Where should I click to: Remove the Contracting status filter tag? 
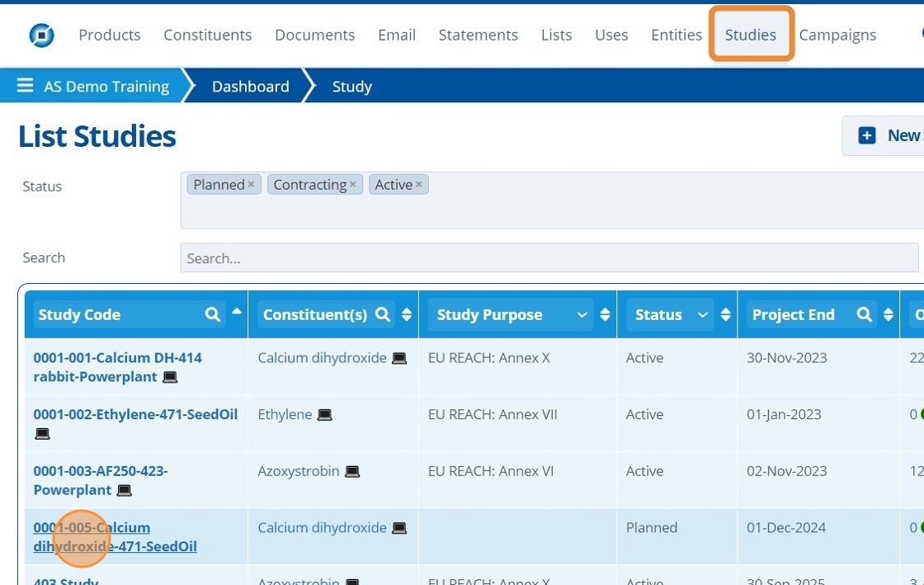tap(352, 184)
